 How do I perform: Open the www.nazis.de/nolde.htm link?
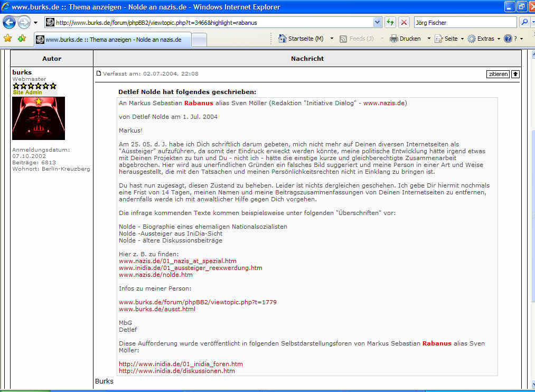click(155, 275)
